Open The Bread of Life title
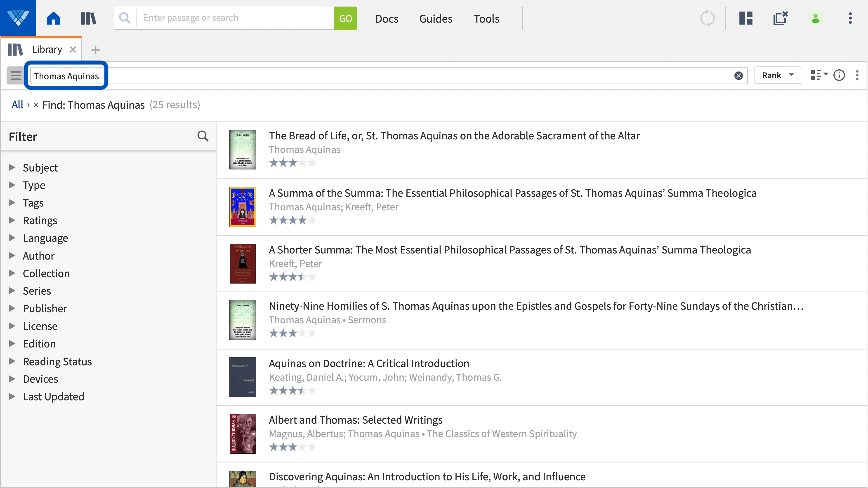Image resolution: width=868 pixels, height=488 pixels. click(x=454, y=135)
